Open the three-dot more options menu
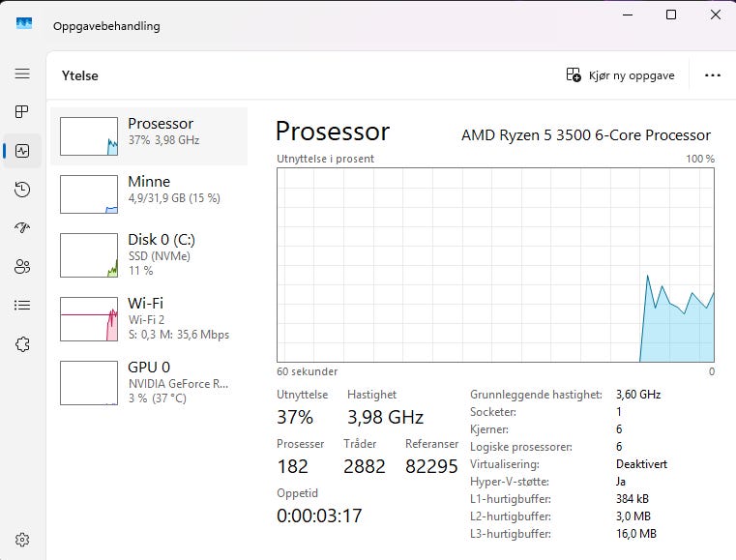Screen dimensions: 736x560 [x=713, y=75]
